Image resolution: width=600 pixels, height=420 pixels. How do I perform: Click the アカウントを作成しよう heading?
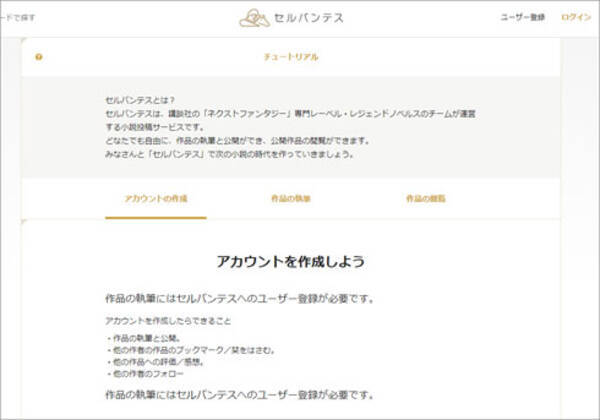click(290, 261)
